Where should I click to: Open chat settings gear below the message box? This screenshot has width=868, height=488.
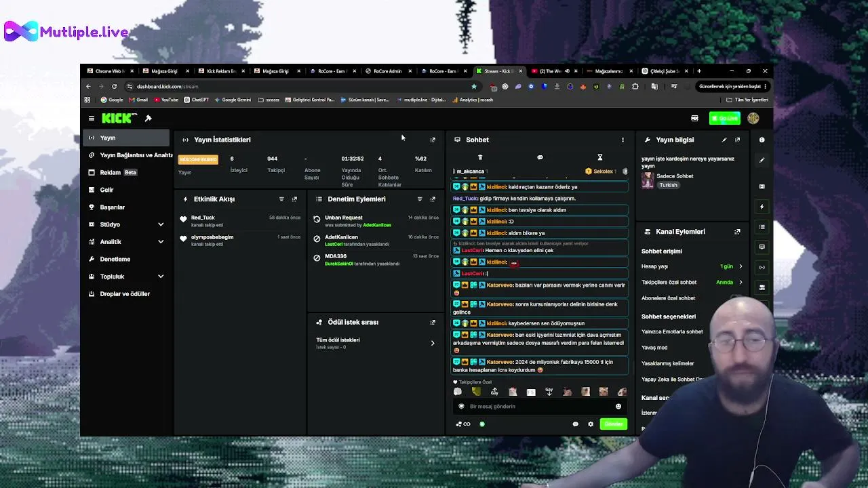[x=591, y=424]
